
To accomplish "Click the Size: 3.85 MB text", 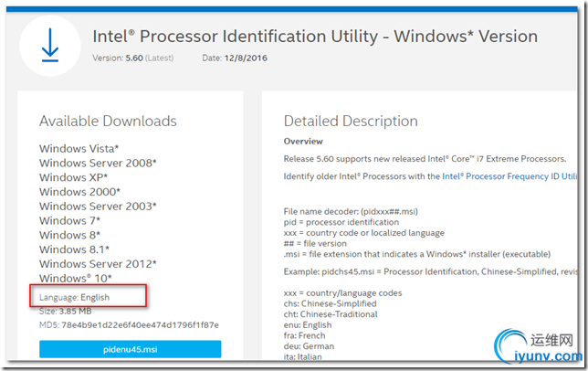I will click(65, 312).
